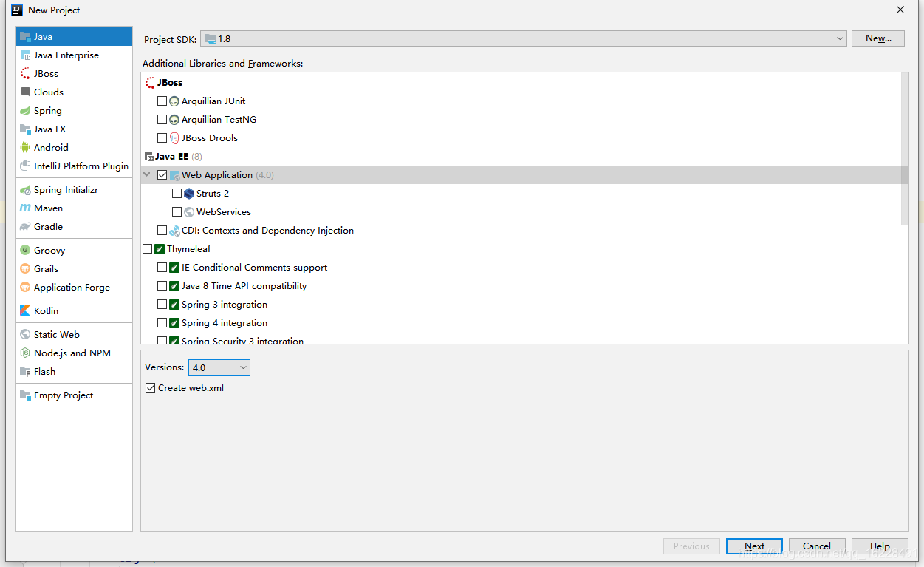The height and width of the screenshot is (567, 924).
Task: Check the Thymeleaf checkbox
Action: [147, 248]
